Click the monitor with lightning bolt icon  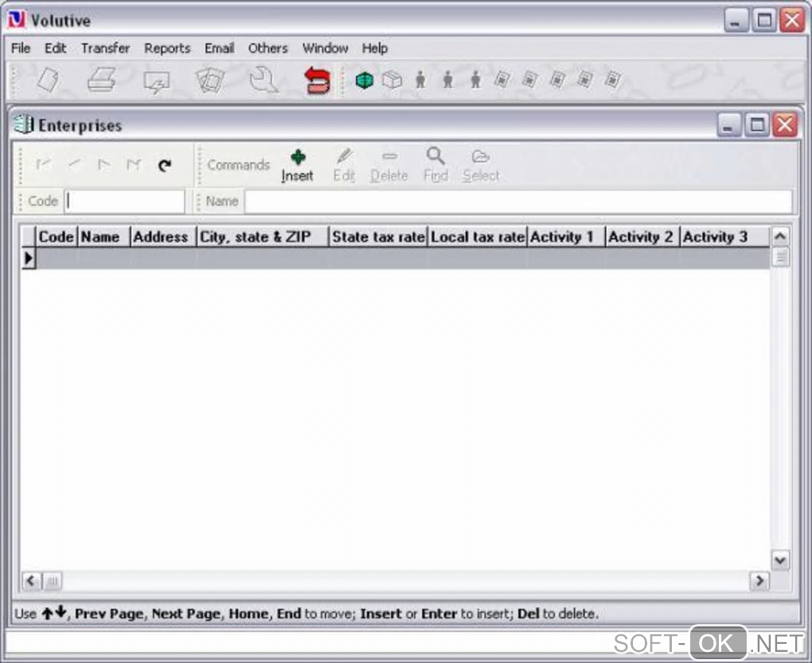[x=156, y=81]
